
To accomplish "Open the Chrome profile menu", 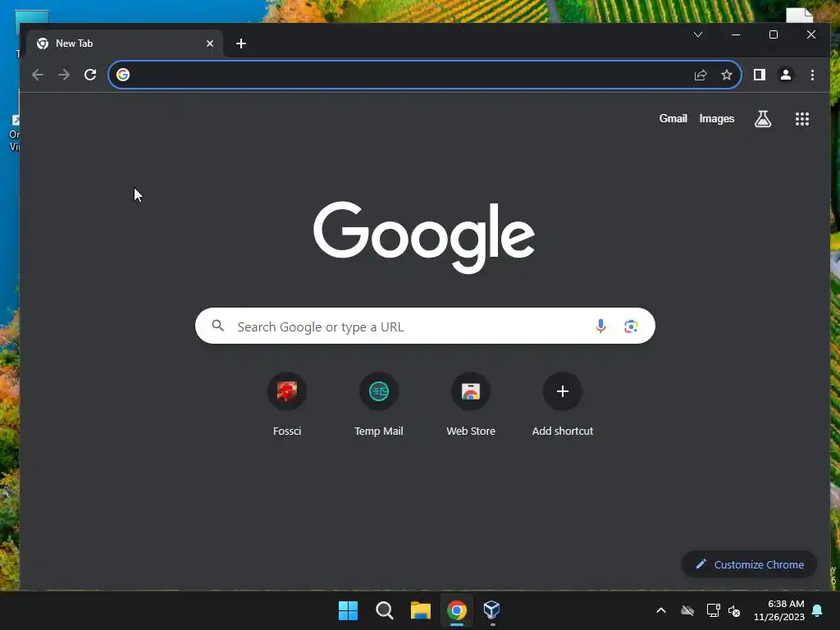I will click(785, 75).
